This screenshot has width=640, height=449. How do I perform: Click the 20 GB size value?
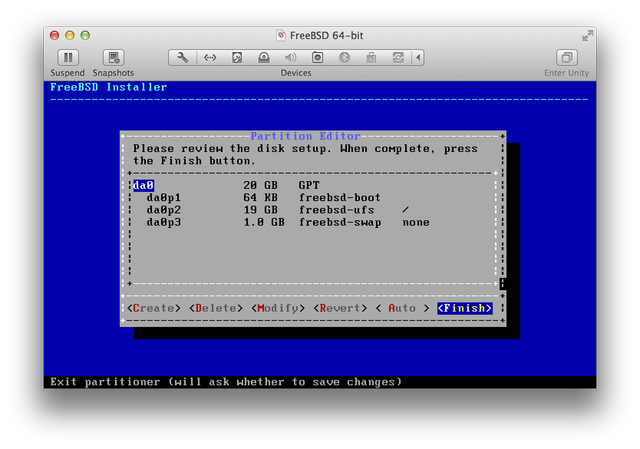tap(260, 185)
